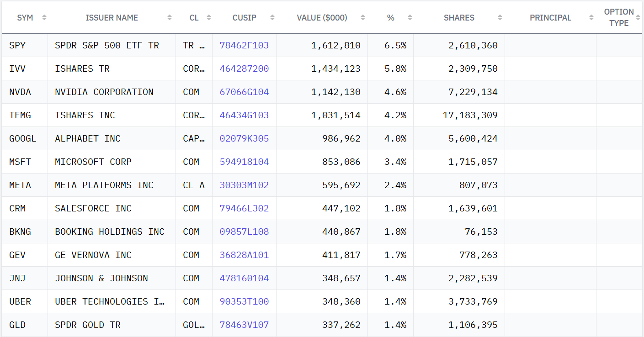Click issuer name BOOKING HOLDINGS INC

(x=110, y=232)
